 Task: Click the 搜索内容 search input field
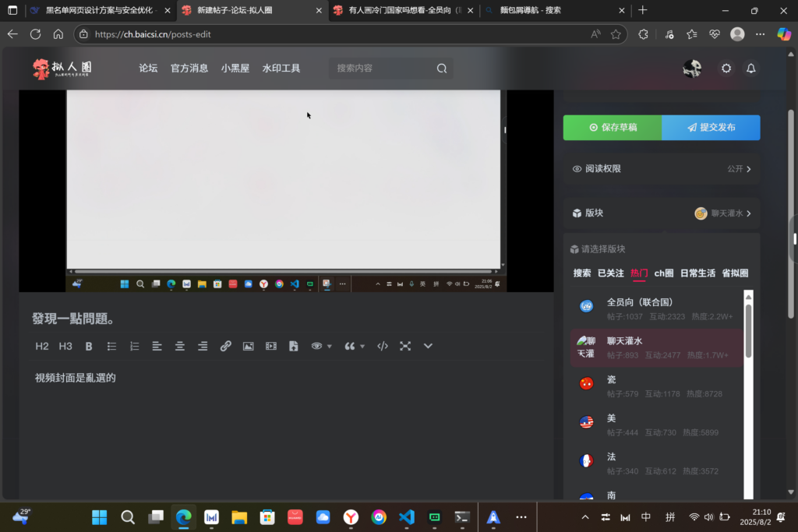(382, 69)
